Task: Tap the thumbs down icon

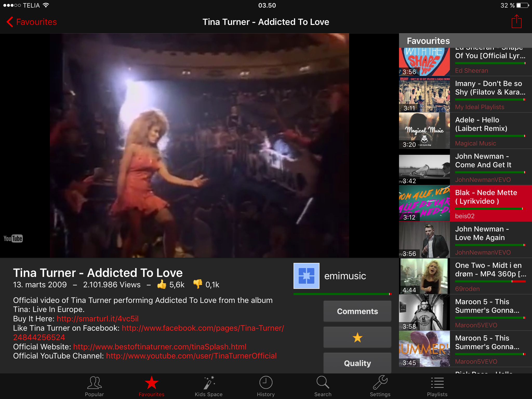Action: click(198, 284)
